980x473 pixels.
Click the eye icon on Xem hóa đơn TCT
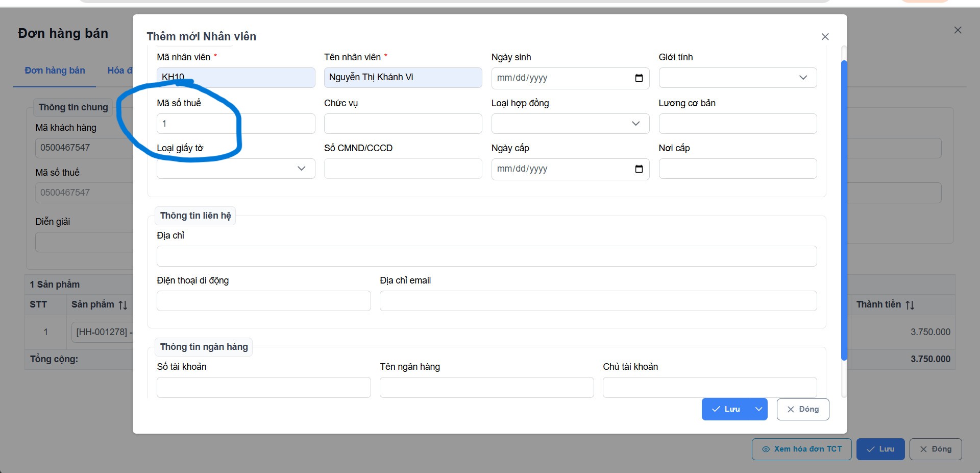click(766, 450)
